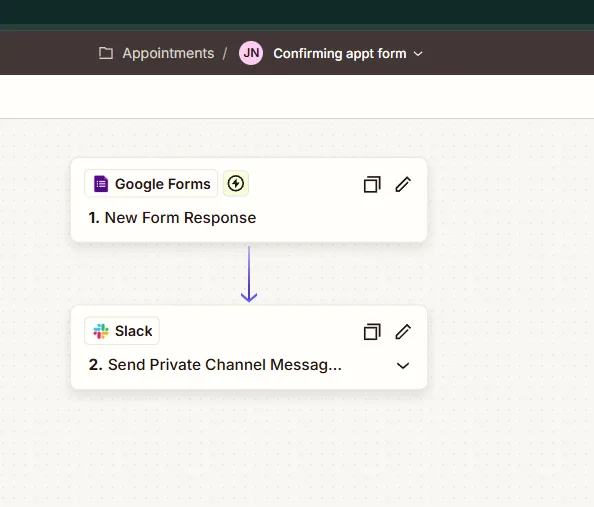Duplicate the Slack step
The height and width of the screenshot is (507, 594).
372,332
